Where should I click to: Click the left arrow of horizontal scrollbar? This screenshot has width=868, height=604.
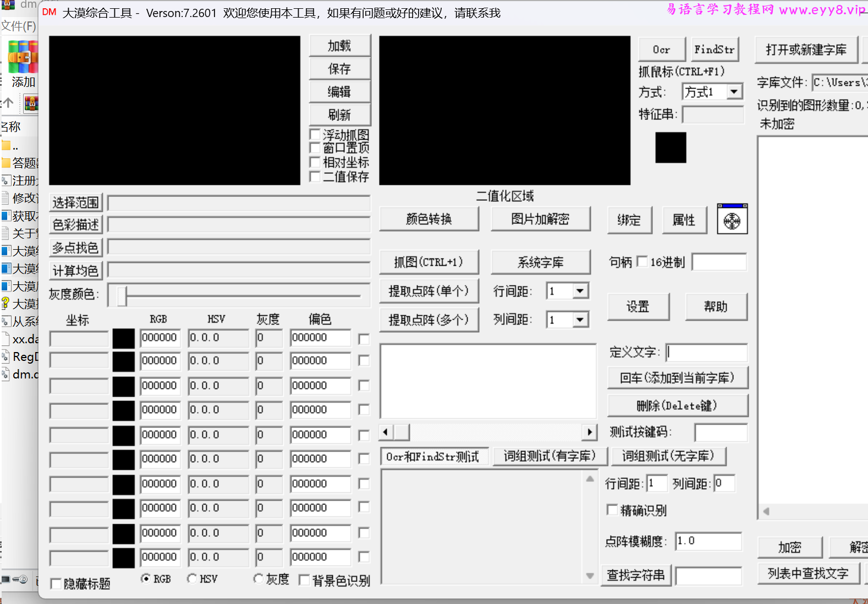386,432
